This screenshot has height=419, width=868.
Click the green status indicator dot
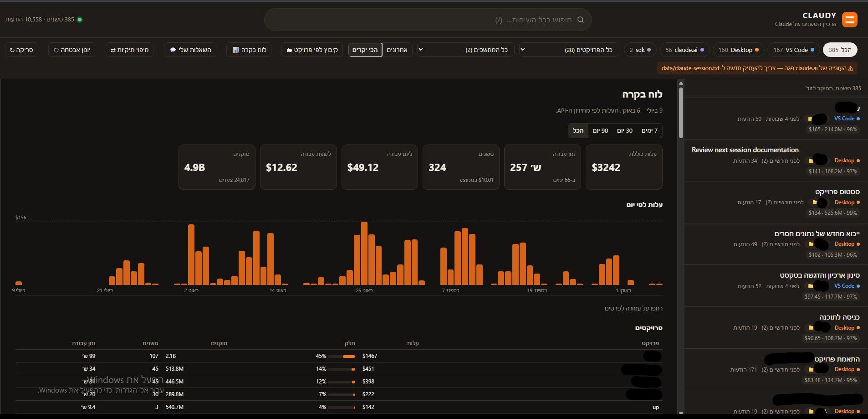pyautogui.click(x=80, y=20)
